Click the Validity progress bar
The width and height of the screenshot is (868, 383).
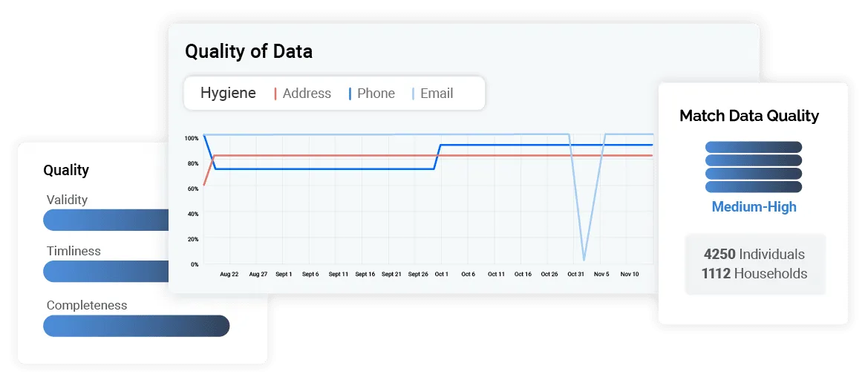click(x=106, y=220)
